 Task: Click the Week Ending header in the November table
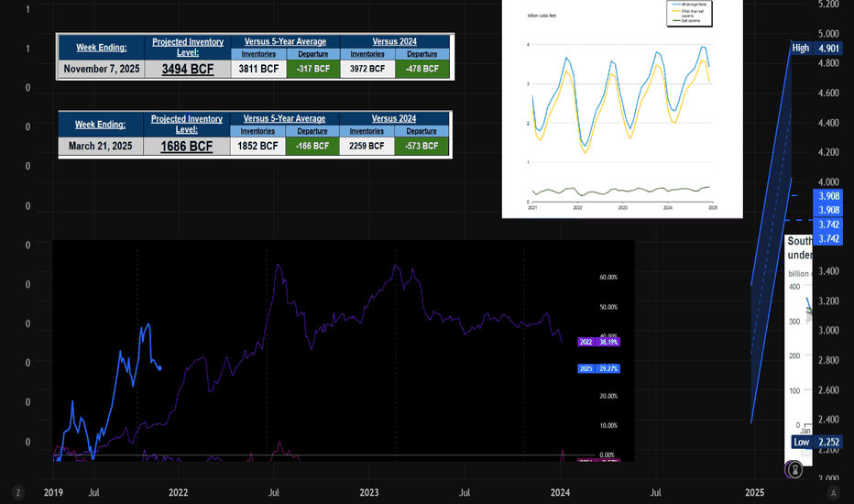coord(102,48)
